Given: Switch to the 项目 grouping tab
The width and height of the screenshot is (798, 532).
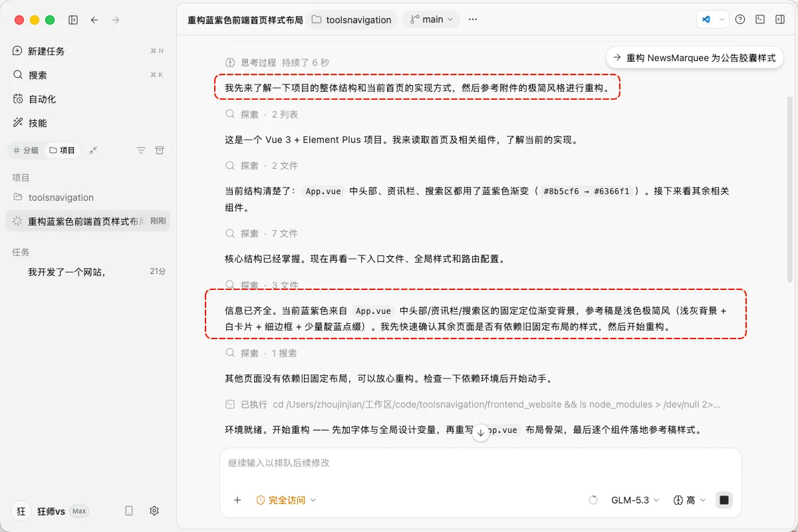Looking at the screenshot, I should 63,150.
